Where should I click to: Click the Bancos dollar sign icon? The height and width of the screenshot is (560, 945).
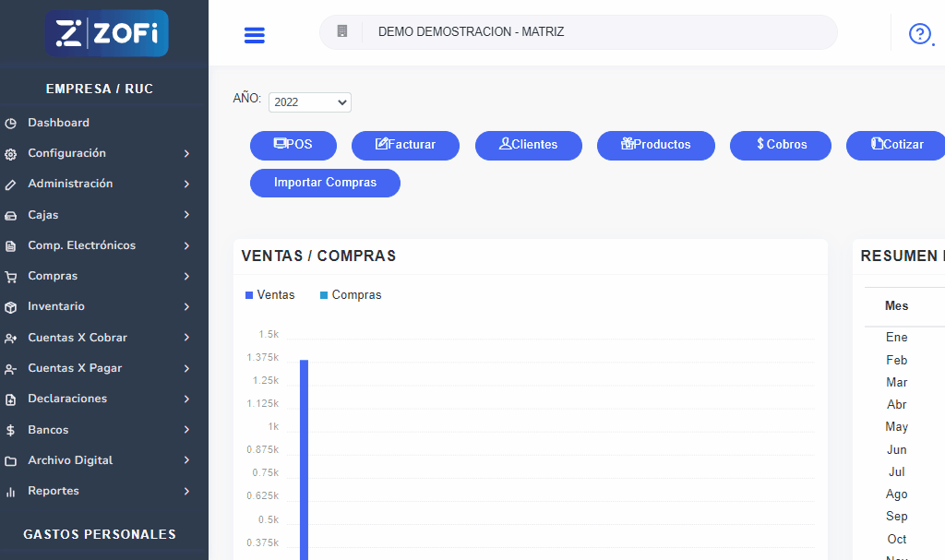tap(11, 430)
